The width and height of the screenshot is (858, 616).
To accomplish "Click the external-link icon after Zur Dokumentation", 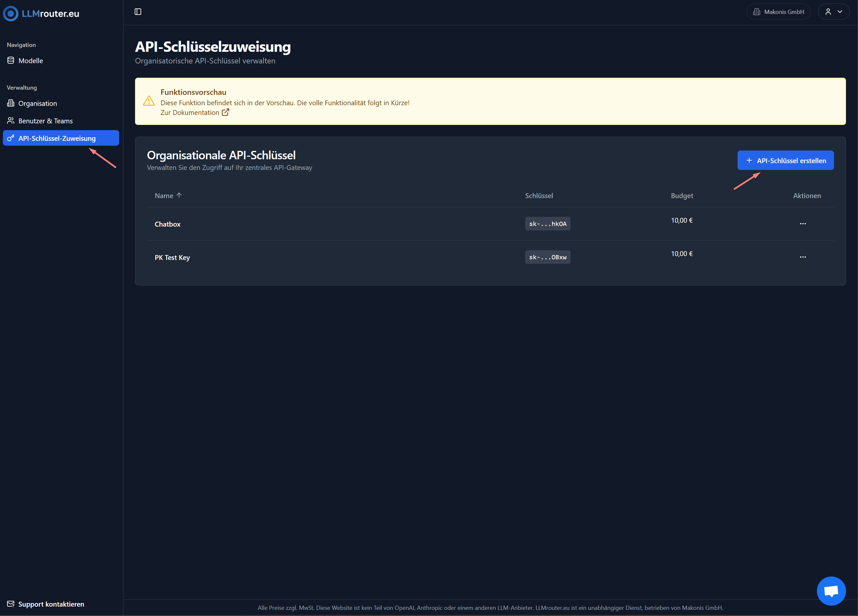I will click(x=226, y=112).
